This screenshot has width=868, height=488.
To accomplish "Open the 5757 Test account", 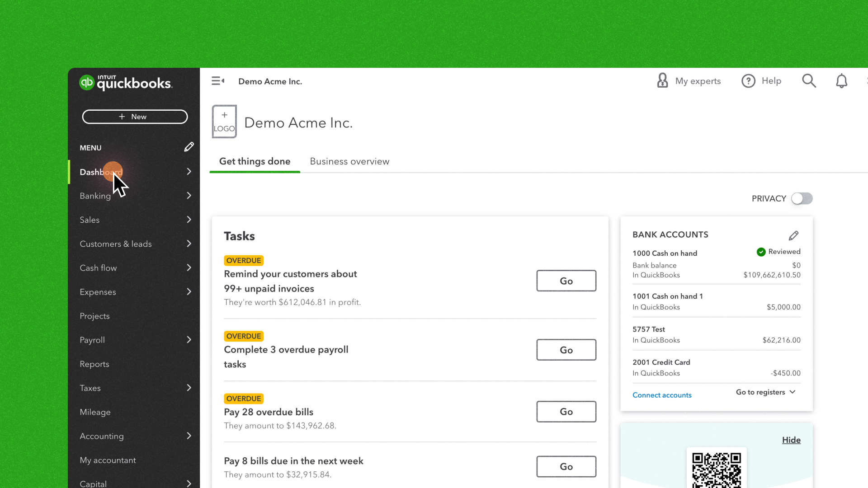I will (649, 329).
